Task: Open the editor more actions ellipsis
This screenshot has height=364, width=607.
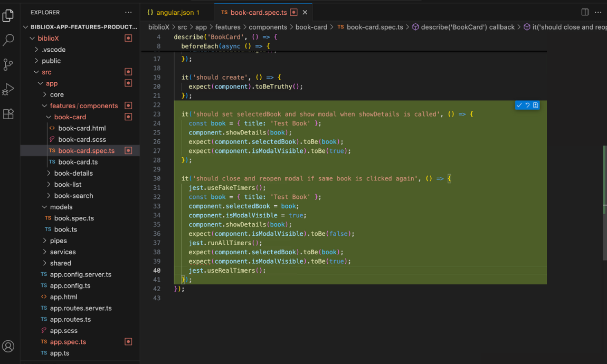Action: [x=598, y=12]
